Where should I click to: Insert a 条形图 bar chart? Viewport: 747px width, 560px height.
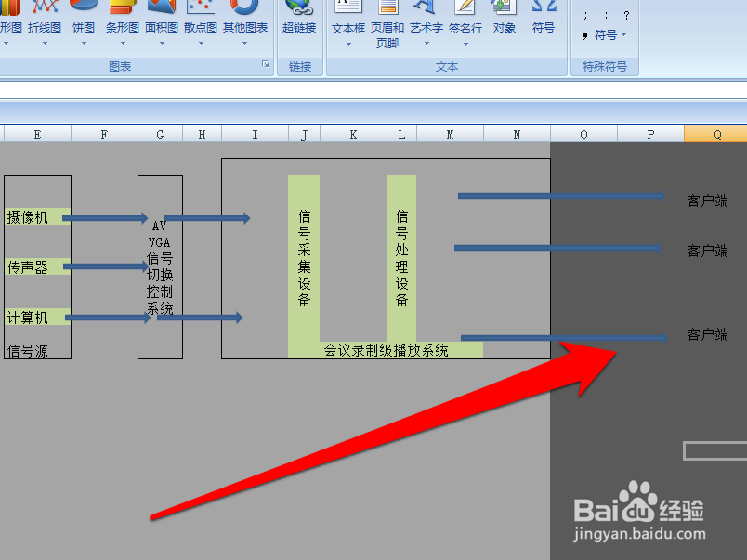[x=122, y=17]
